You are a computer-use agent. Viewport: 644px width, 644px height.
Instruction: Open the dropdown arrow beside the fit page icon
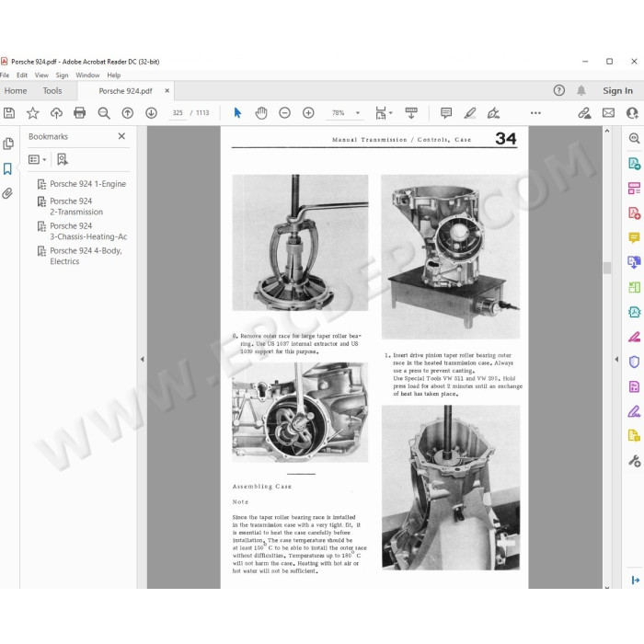391,112
